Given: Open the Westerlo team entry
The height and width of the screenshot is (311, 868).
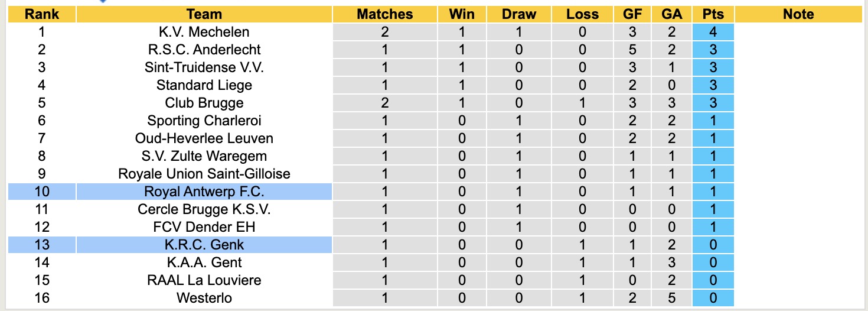Looking at the screenshot, I should click(x=204, y=298).
